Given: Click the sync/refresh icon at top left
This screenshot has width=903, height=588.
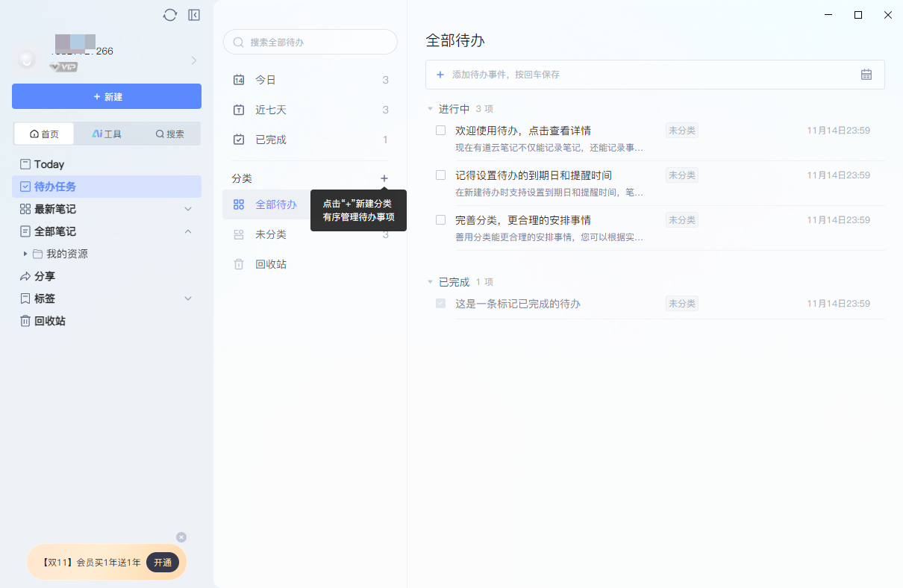Looking at the screenshot, I should [169, 14].
